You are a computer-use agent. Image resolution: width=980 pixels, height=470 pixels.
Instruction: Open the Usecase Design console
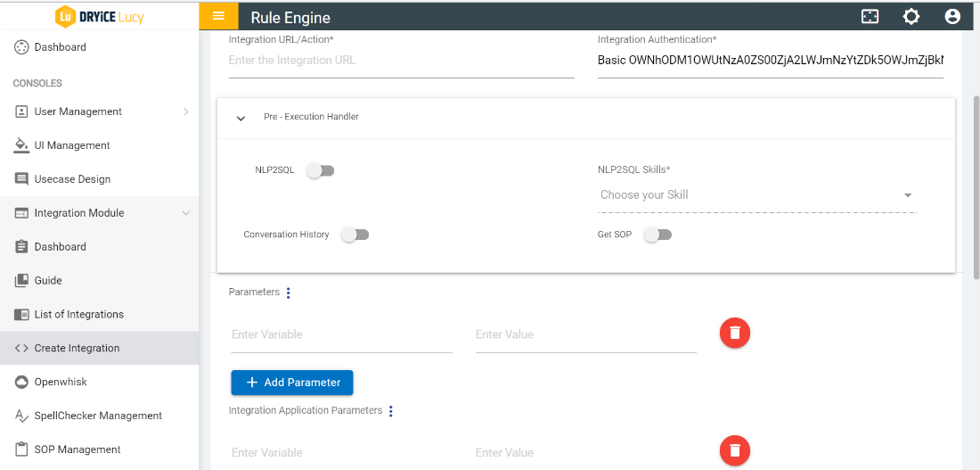(72, 179)
